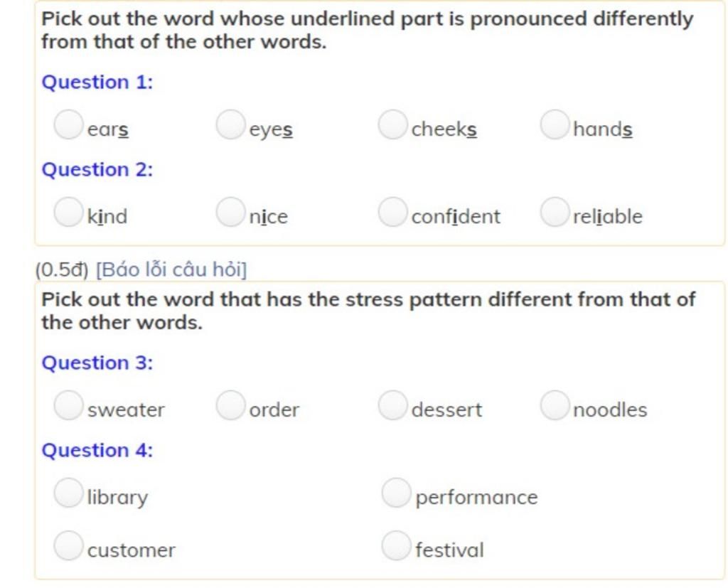This screenshot has height=588, width=728.
Task: Select 'festival' as the answer
Action: click(x=397, y=546)
